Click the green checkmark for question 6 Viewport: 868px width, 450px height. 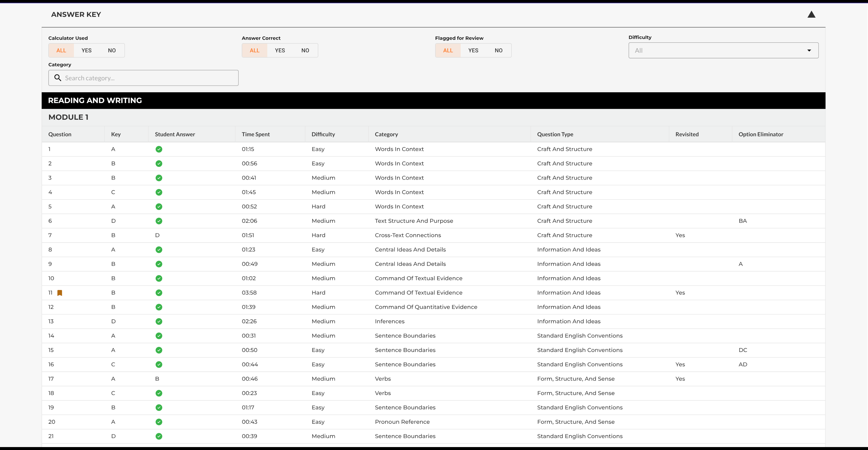(159, 221)
